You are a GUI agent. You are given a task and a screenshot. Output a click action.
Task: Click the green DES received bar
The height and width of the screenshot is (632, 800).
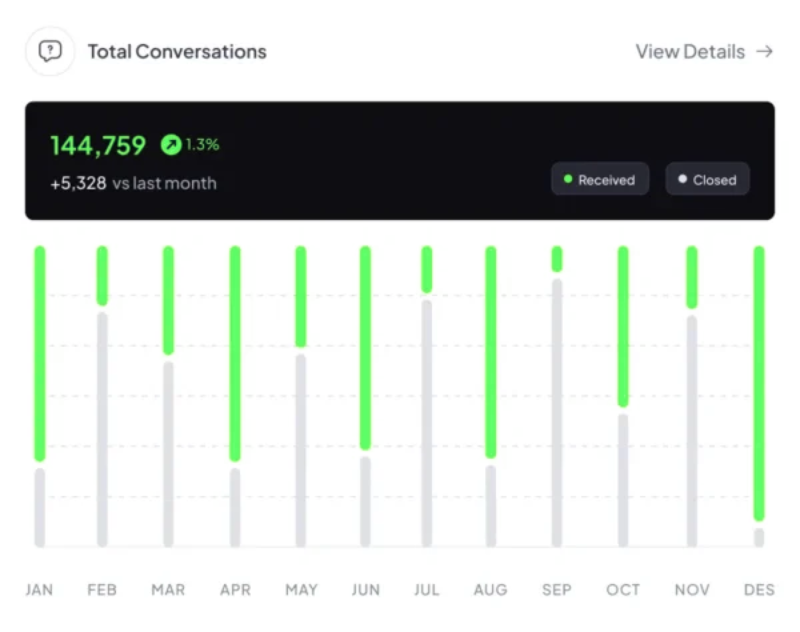[759, 383]
